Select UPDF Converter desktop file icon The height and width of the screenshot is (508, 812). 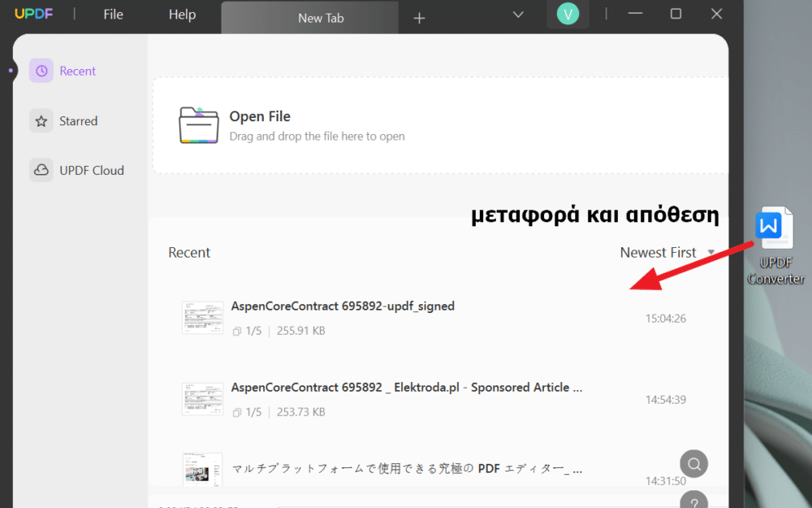pyautogui.click(x=774, y=230)
